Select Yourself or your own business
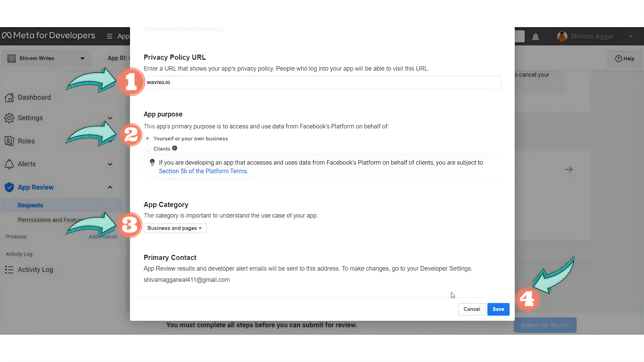The width and height of the screenshot is (644, 362). [147, 138]
